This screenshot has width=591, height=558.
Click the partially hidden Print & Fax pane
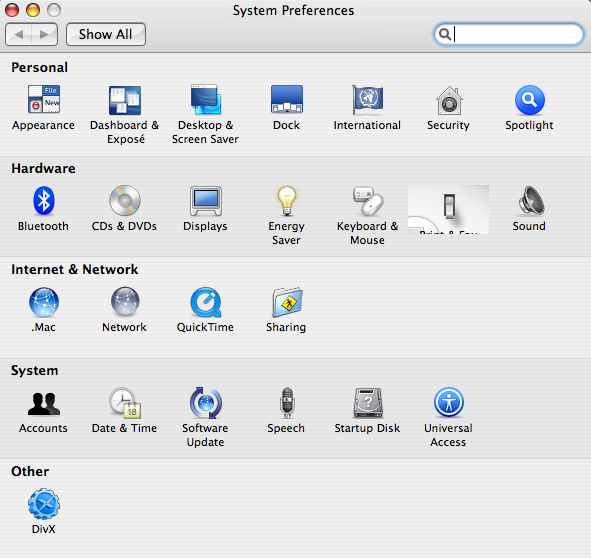tap(449, 209)
